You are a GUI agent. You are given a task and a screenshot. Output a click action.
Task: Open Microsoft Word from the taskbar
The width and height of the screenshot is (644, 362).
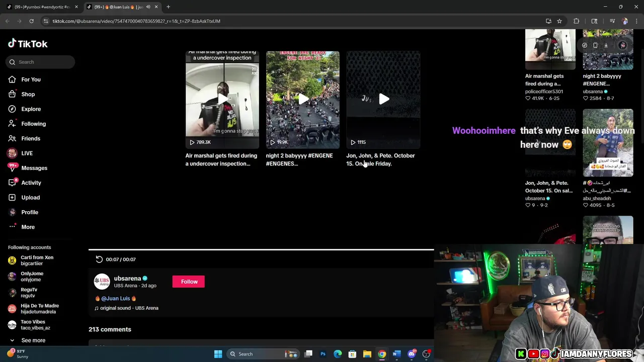pos(396,354)
